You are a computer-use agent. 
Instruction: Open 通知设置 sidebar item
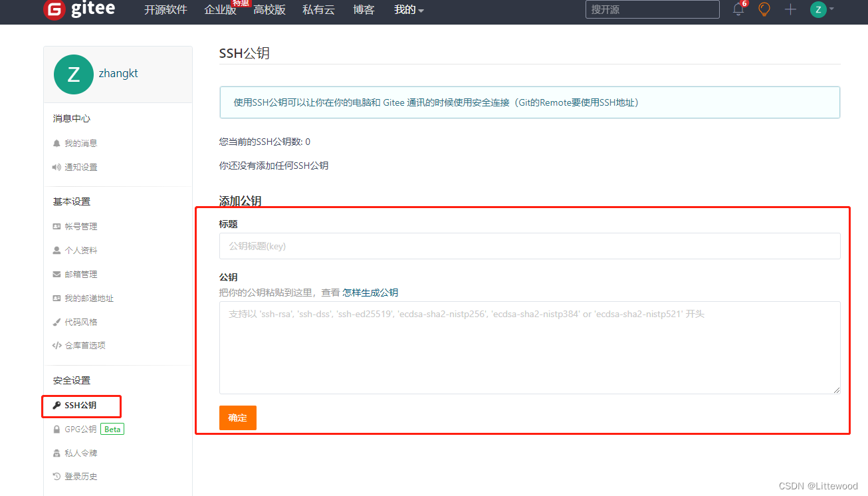coord(81,167)
